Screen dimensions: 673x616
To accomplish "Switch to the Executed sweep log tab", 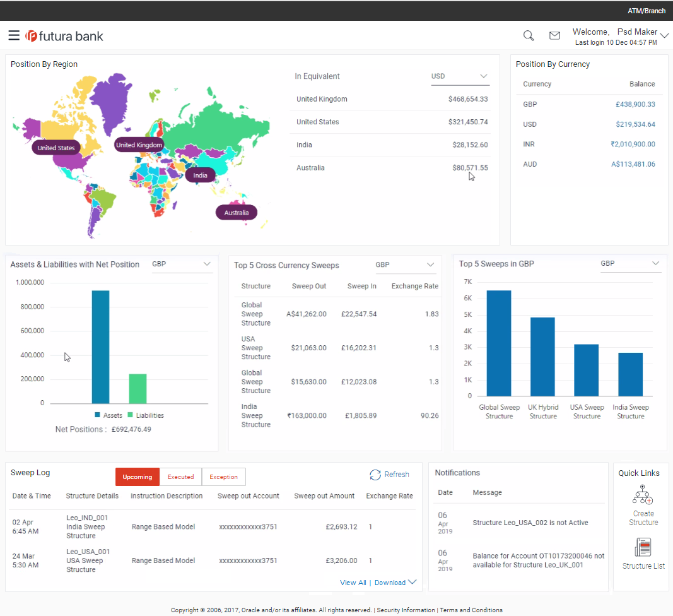I will pos(180,477).
